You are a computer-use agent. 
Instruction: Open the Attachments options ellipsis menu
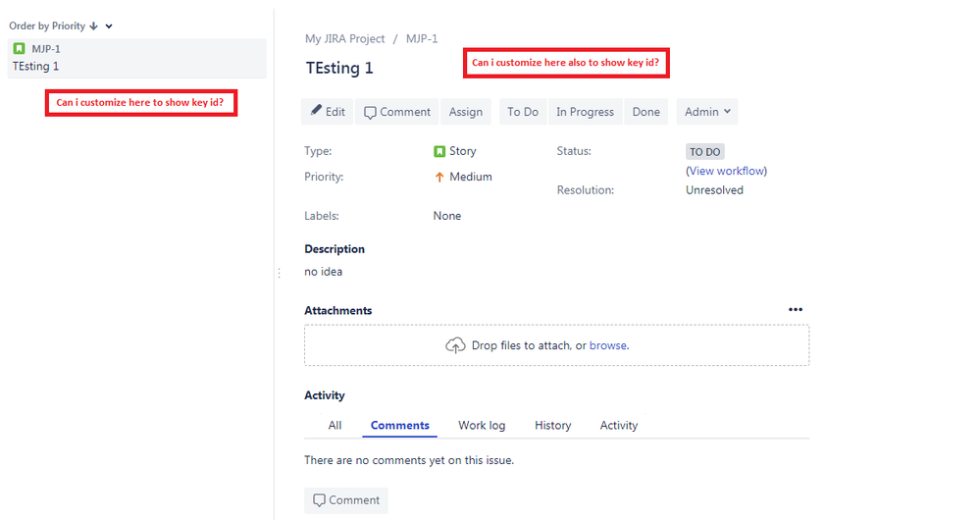click(x=795, y=309)
